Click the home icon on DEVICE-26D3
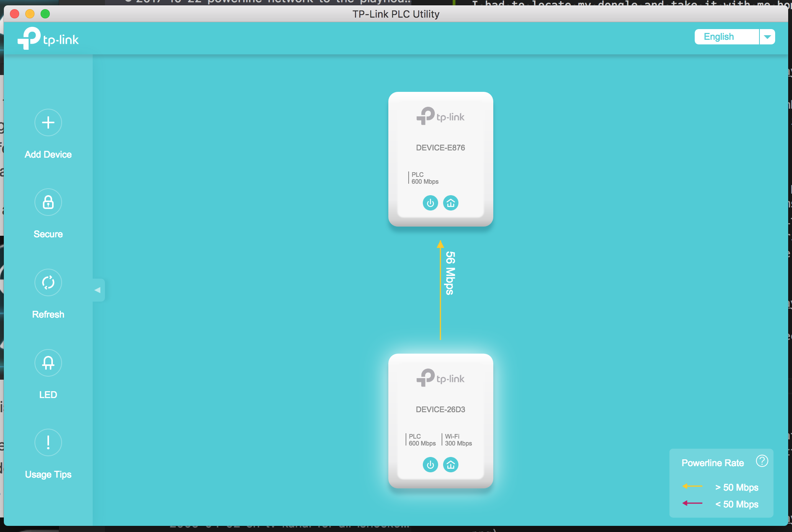The width and height of the screenshot is (792, 532). (x=451, y=465)
